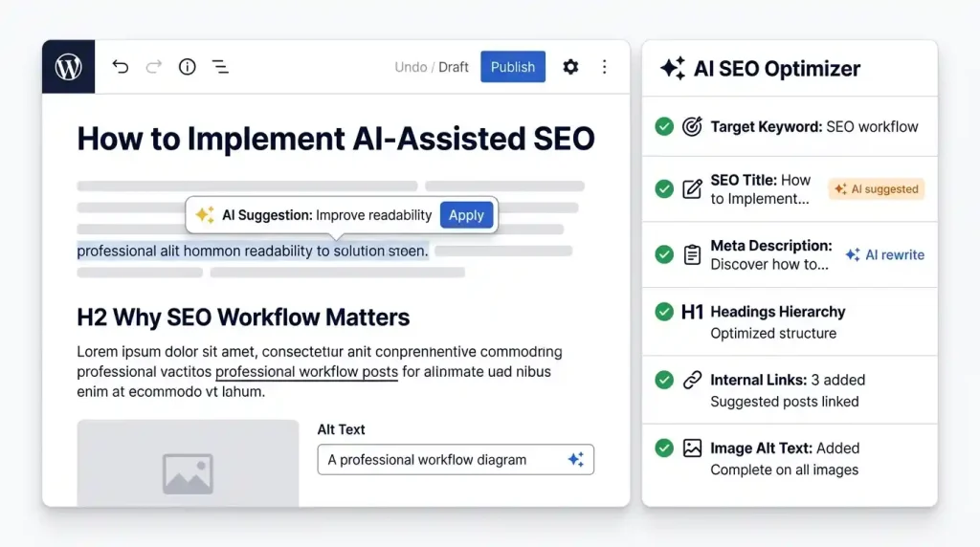Open the document info icon
This screenshot has height=547, width=980.
tap(187, 67)
